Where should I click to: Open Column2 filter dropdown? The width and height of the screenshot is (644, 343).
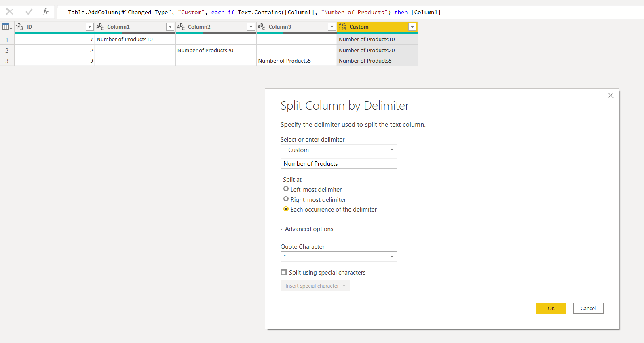click(251, 27)
